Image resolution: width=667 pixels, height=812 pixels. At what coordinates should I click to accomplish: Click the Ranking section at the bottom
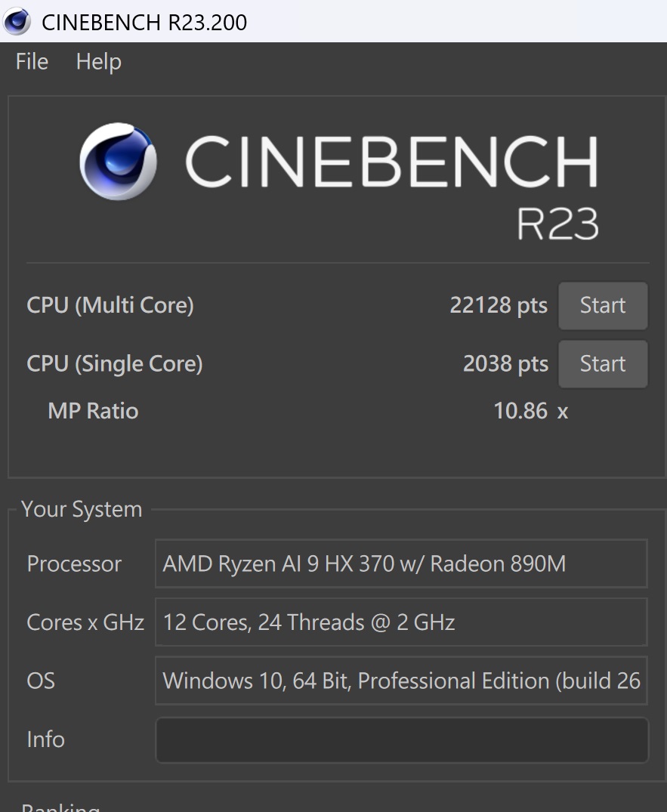(x=59, y=805)
